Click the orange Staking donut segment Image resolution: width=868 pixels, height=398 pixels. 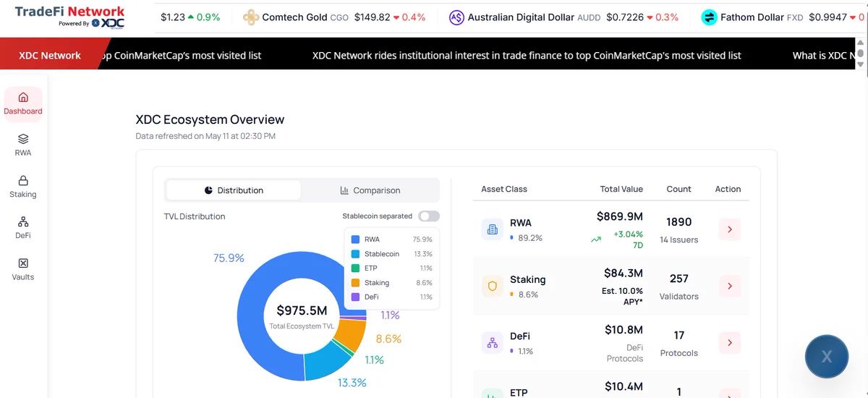coord(350,336)
